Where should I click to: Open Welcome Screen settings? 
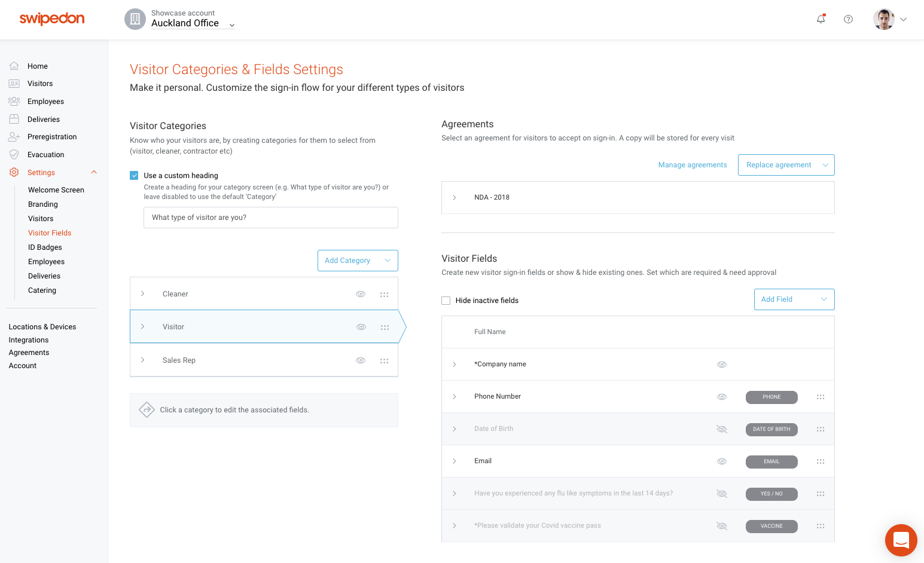(56, 190)
